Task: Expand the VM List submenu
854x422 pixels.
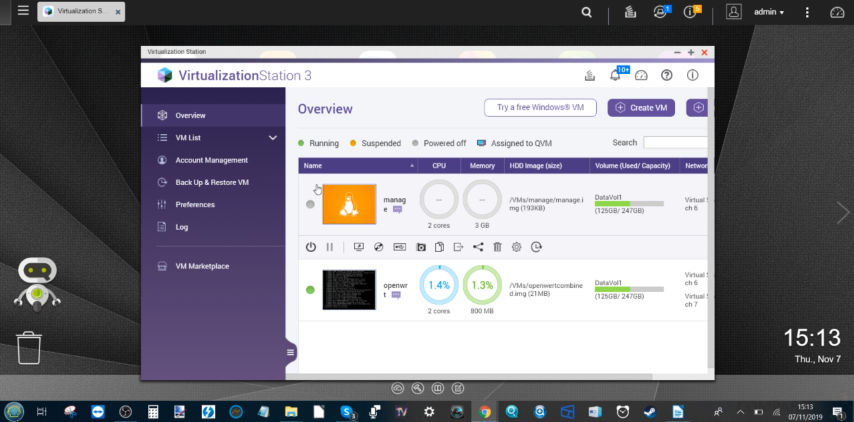Action: (273, 138)
